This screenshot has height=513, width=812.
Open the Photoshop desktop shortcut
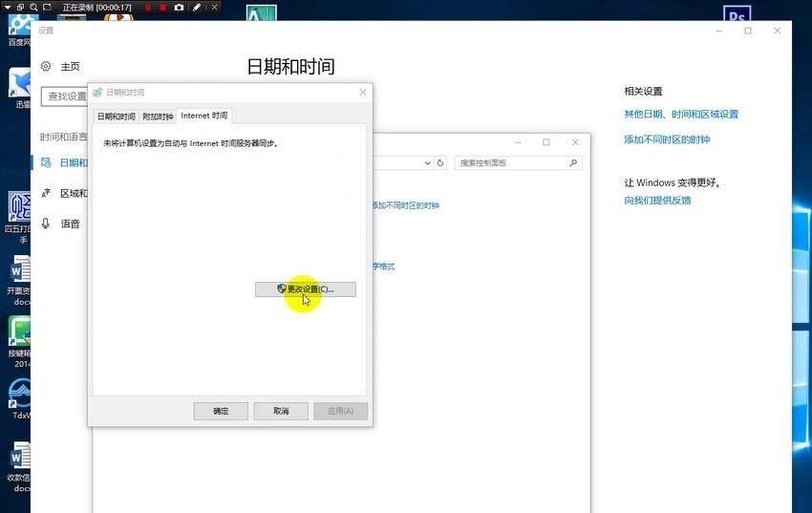click(737, 13)
